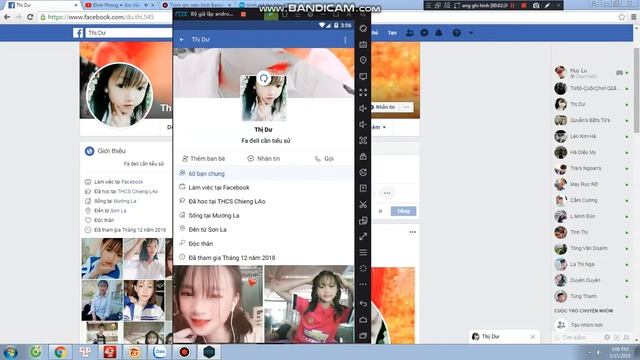The width and height of the screenshot is (640, 360).
Task: Click the Mường La link in web intro
Action: (x=125, y=201)
